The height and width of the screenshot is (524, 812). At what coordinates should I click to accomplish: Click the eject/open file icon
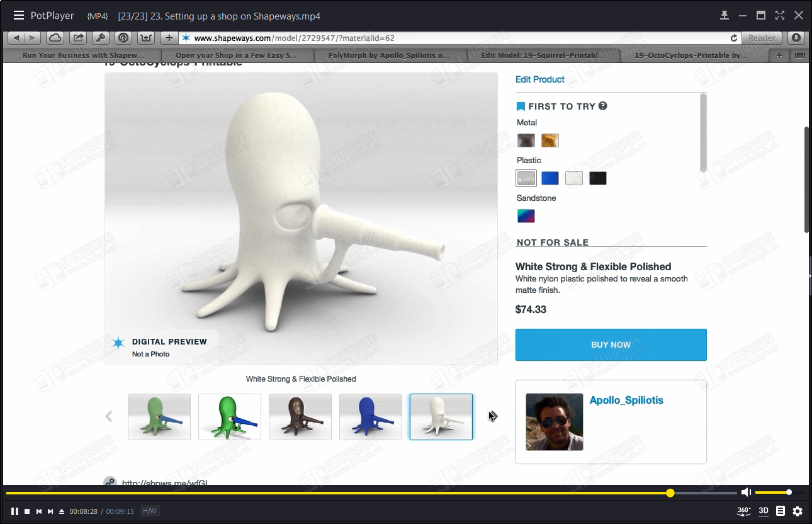coord(62,511)
